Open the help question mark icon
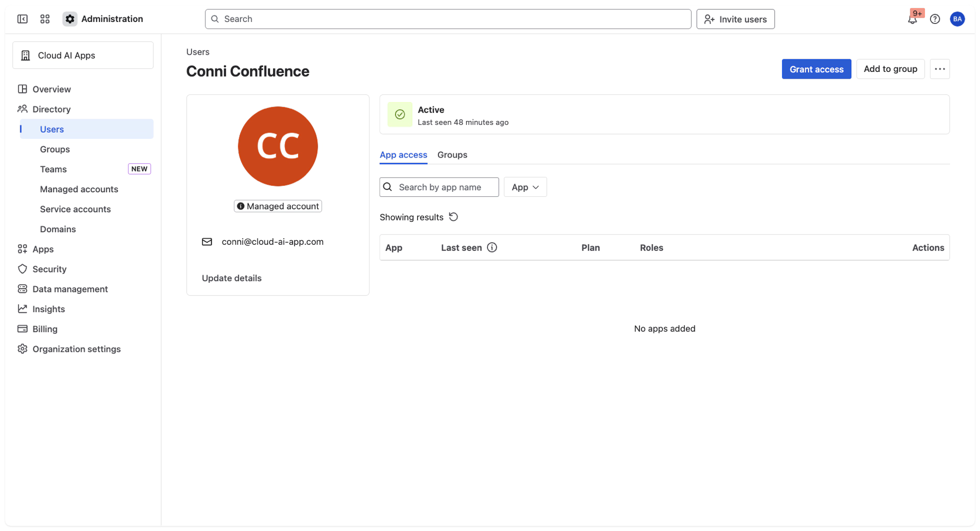 pyautogui.click(x=935, y=19)
